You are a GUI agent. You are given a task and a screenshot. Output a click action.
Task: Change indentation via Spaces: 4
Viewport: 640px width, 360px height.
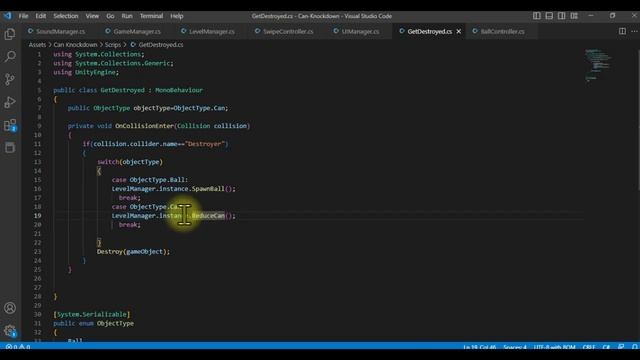(x=515, y=347)
